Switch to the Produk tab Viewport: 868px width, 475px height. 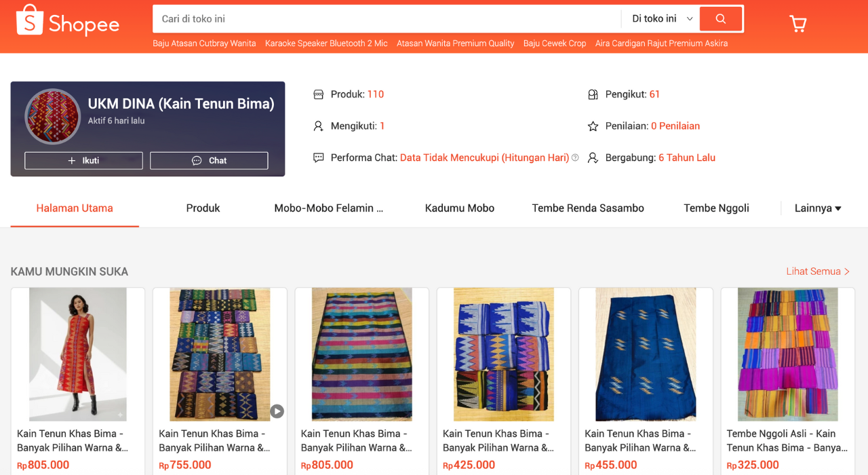[x=203, y=208]
